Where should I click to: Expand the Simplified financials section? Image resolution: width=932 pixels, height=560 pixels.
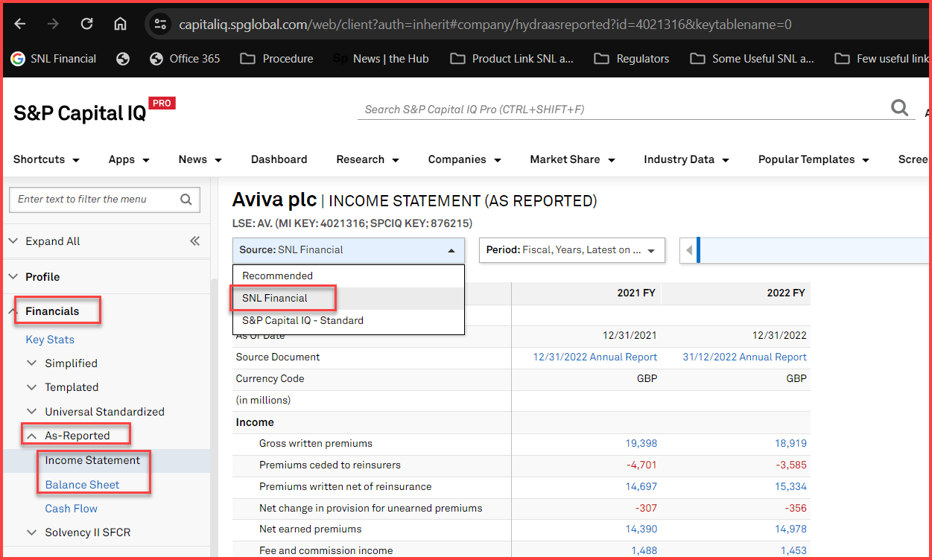(x=71, y=363)
